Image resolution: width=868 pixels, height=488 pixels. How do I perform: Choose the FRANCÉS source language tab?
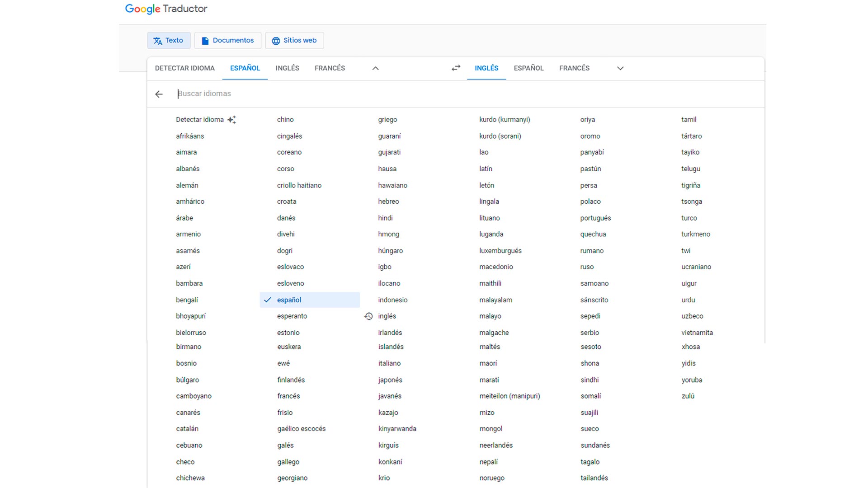330,68
